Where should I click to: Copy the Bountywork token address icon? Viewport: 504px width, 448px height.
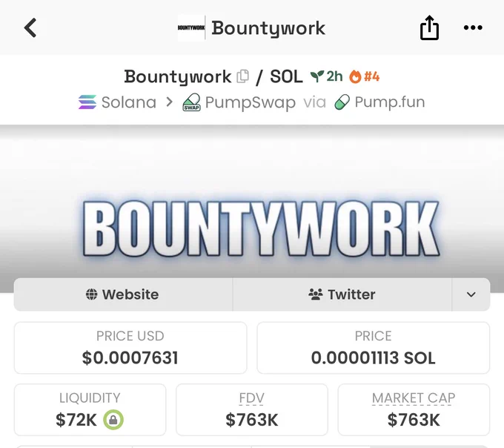pos(242,76)
